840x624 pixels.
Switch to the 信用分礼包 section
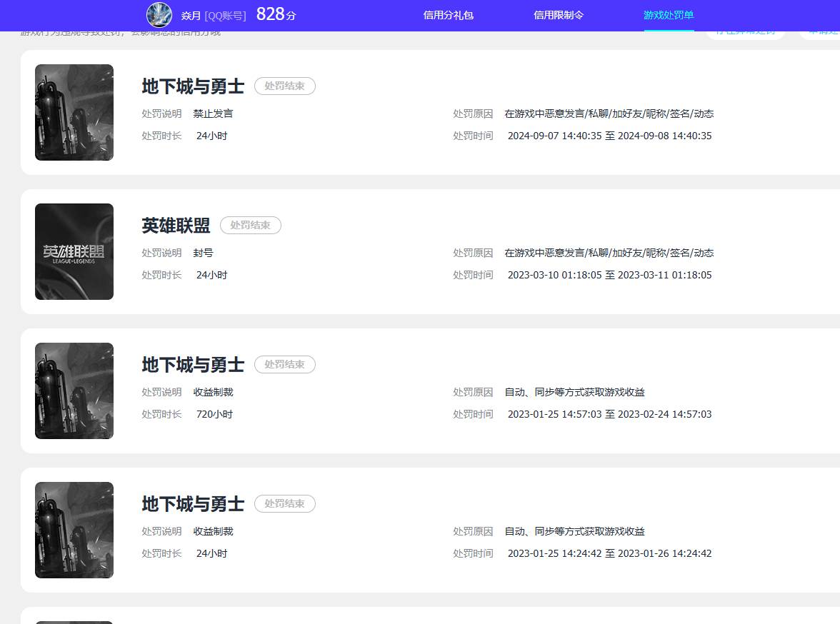coord(448,15)
